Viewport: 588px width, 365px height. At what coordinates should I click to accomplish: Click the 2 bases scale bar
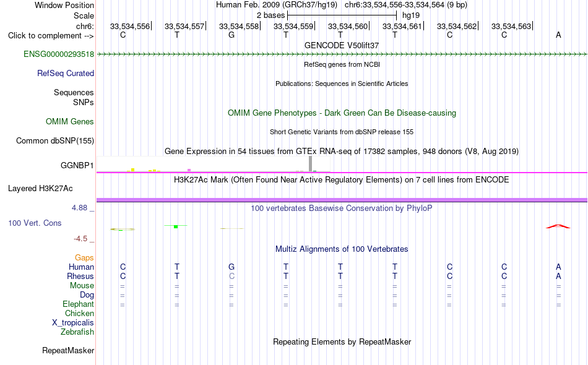point(342,15)
